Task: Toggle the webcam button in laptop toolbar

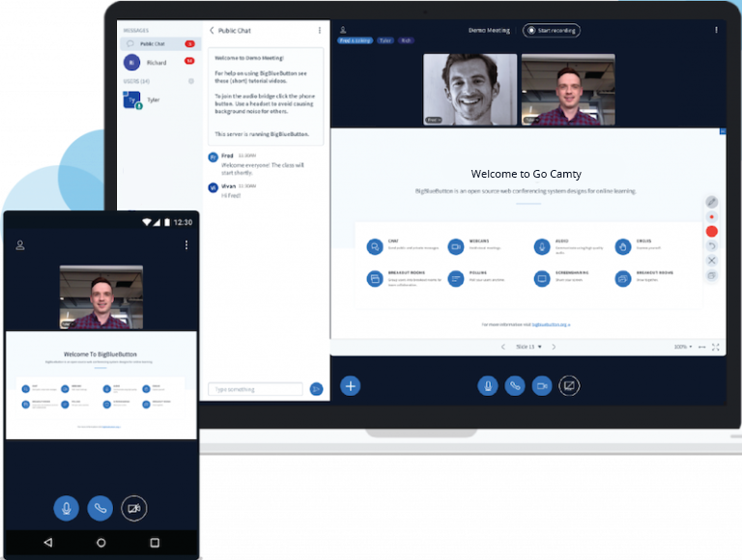Action: [x=542, y=385]
